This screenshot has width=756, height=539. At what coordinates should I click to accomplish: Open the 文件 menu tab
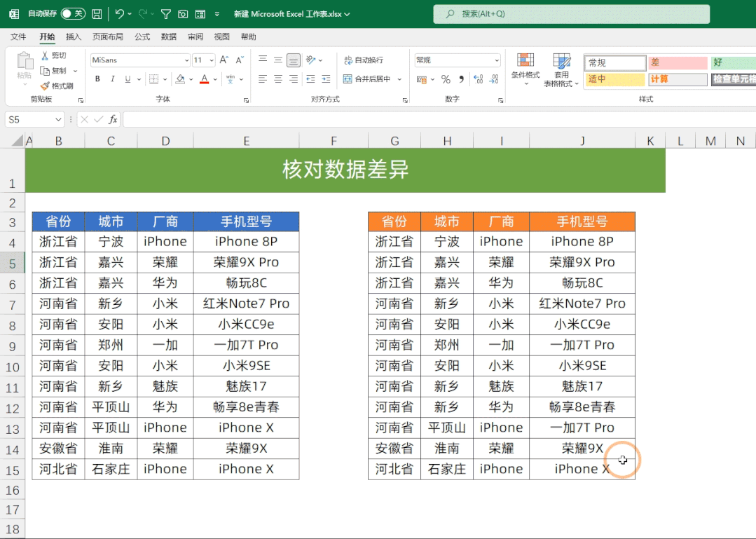point(18,36)
